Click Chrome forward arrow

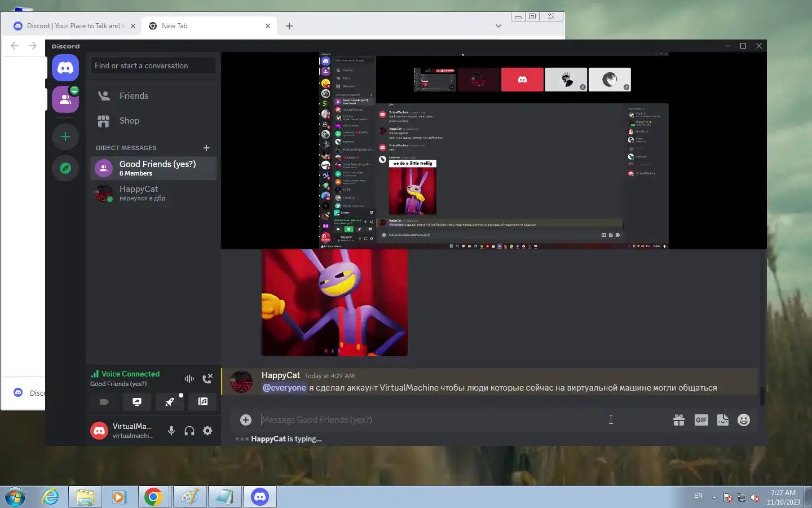33,46
